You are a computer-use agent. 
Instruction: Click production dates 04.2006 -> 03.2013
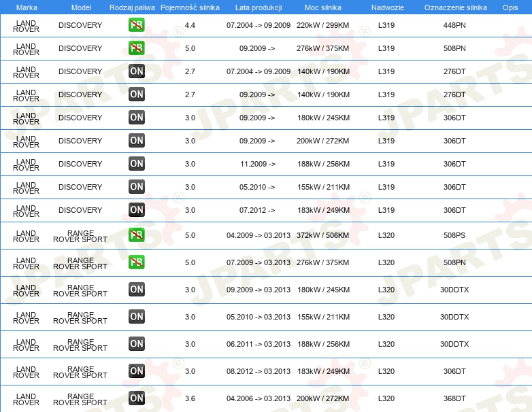[x=259, y=398]
